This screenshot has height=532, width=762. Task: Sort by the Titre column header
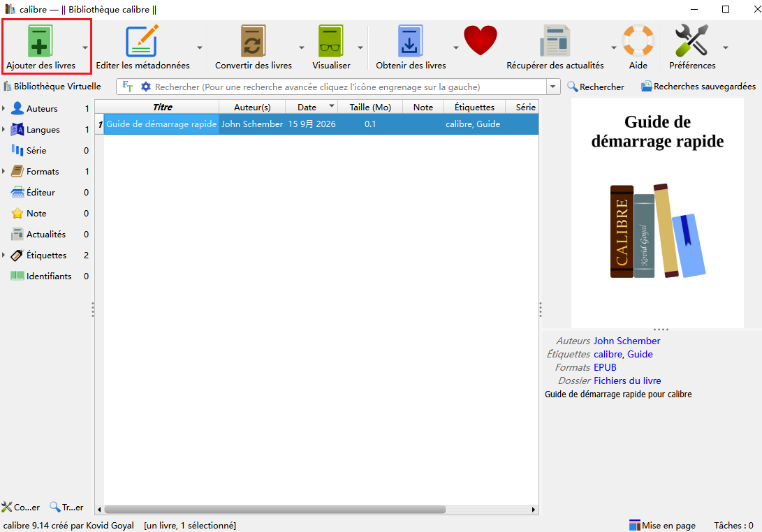162,107
